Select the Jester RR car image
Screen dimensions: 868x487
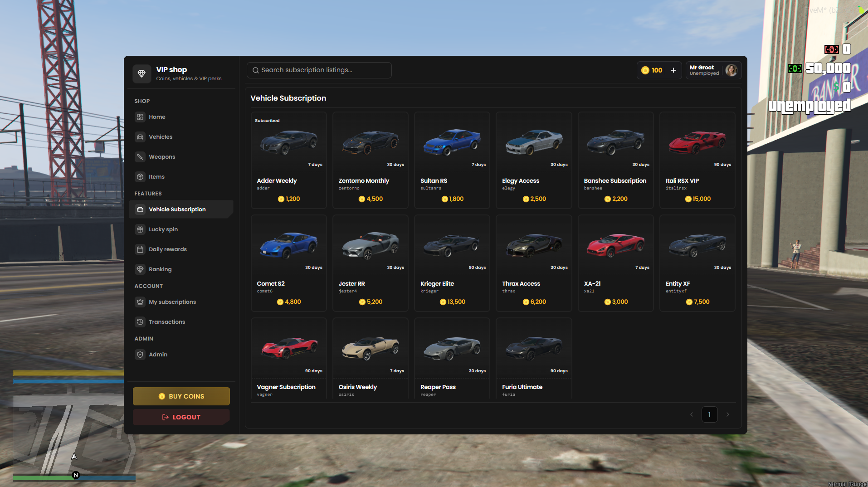click(x=371, y=245)
